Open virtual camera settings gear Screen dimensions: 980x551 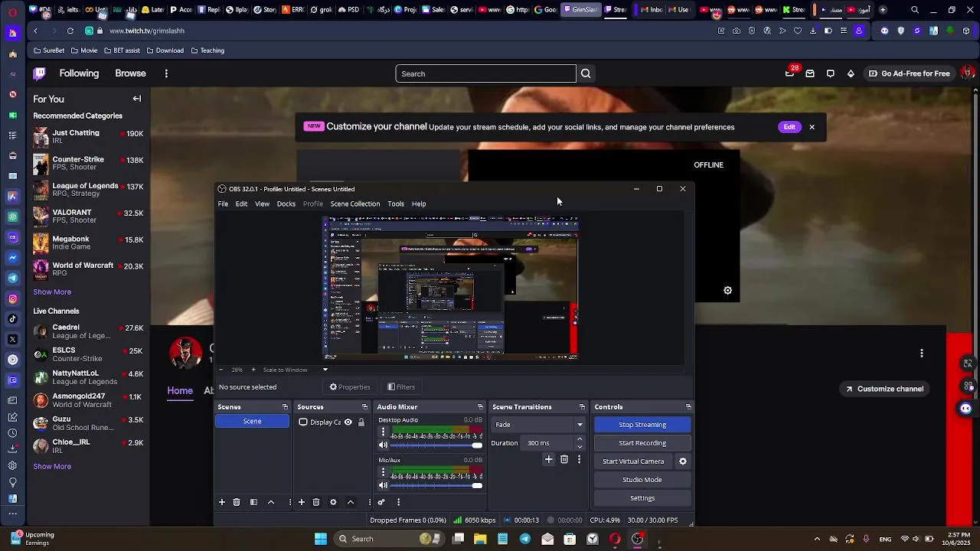point(683,461)
